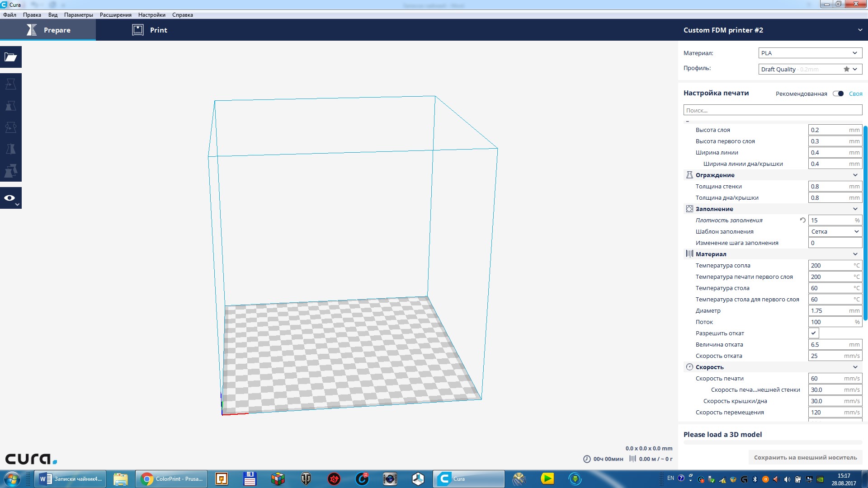Click the profile star icon

pyautogui.click(x=846, y=69)
